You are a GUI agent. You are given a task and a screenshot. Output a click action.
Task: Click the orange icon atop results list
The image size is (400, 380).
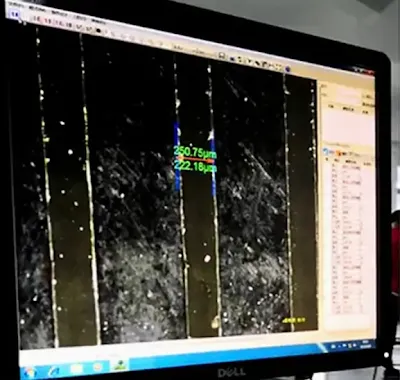338,153
